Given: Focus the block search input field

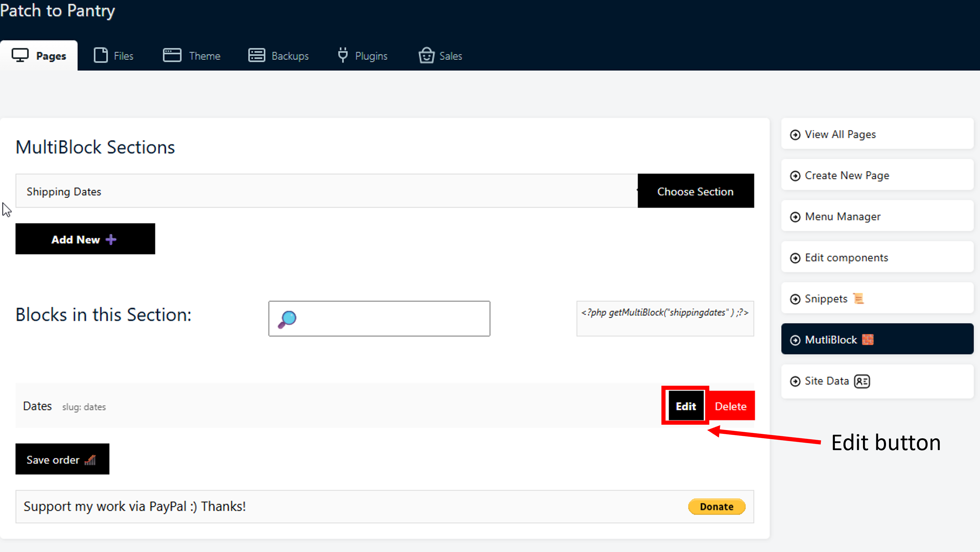Looking at the screenshot, I should pos(379,319).
